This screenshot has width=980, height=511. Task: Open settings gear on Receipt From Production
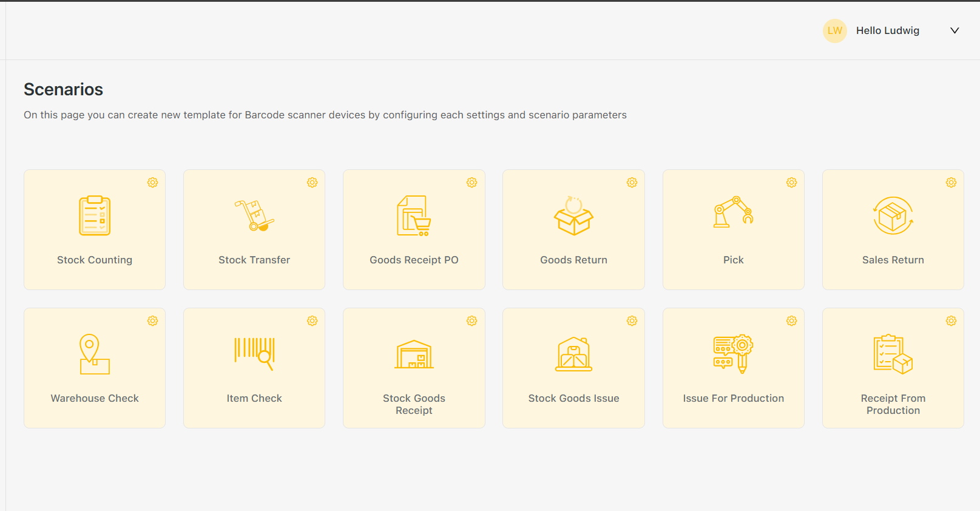pyautogui.click(x=951, y=321)
